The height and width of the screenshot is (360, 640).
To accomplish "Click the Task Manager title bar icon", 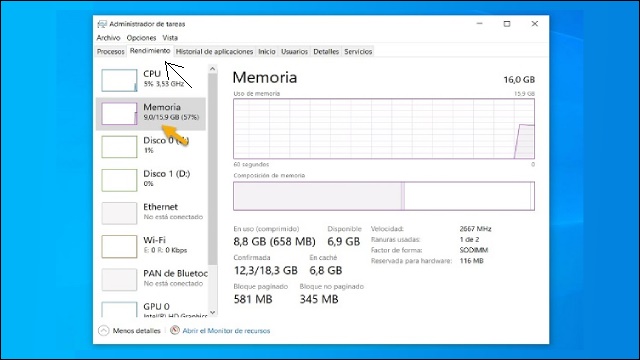I will (102, 24).
